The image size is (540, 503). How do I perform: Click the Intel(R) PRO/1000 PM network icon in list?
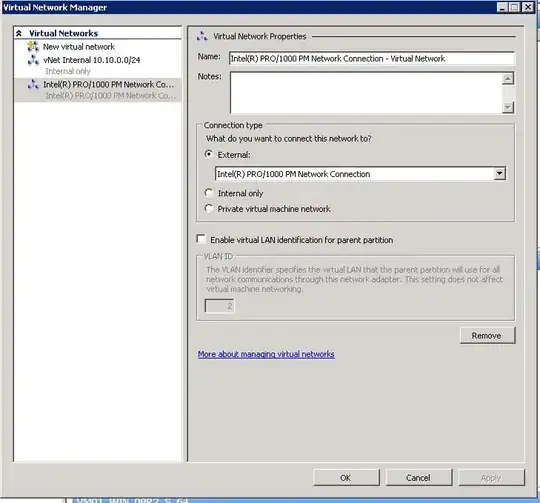point(33,84)
